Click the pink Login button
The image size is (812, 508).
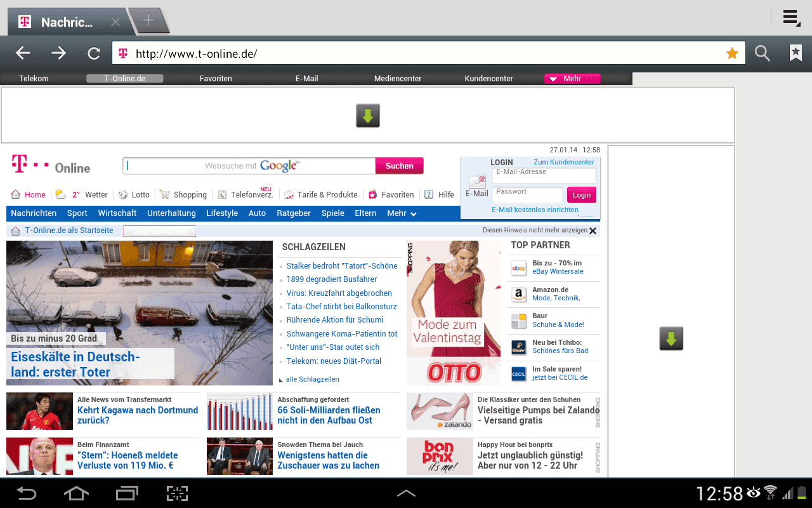pos(582,195)
